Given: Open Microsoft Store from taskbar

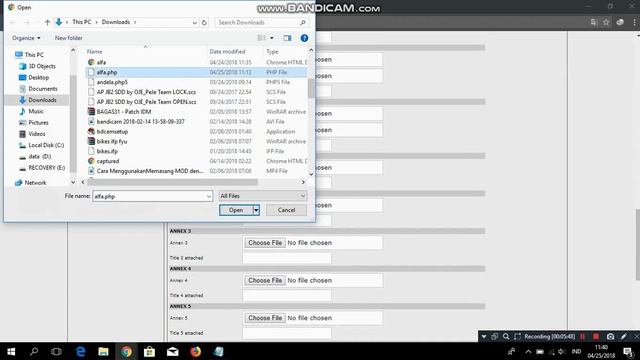Looking at the screenshot, I should pyautogui.click(x=149, y=351).
